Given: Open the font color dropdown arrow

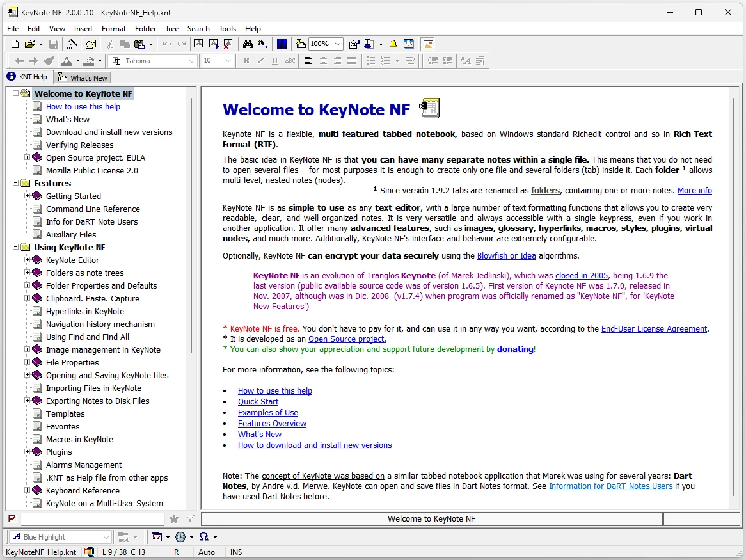Looking at the screenshot, I should [x=78, y=61].
